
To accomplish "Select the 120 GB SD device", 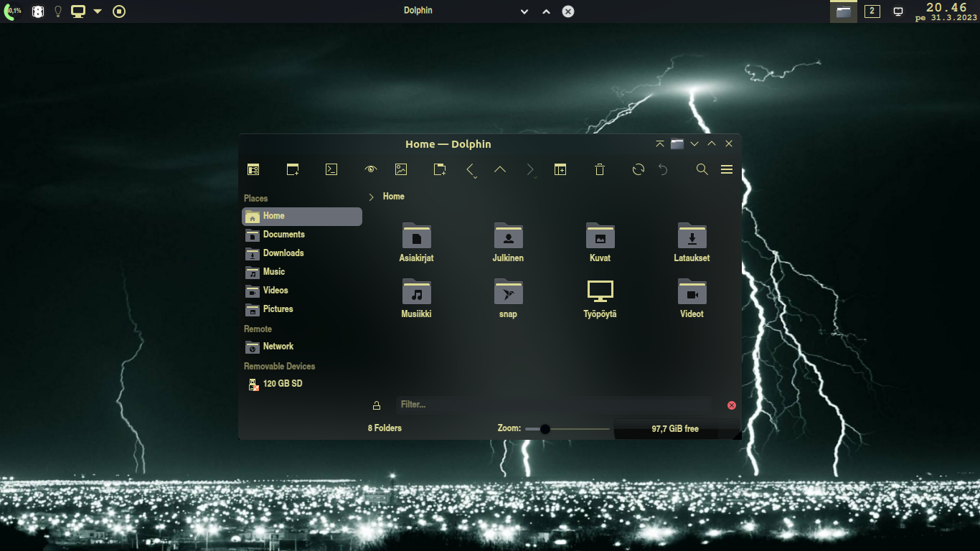I will [302, 384].
